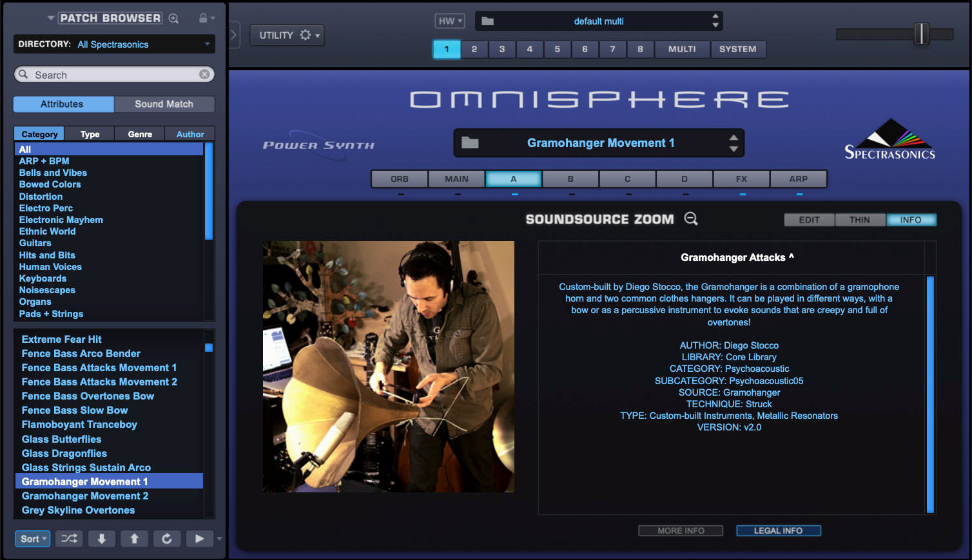
Task: Step to next patch with down arrow
Action: (102, 538)
